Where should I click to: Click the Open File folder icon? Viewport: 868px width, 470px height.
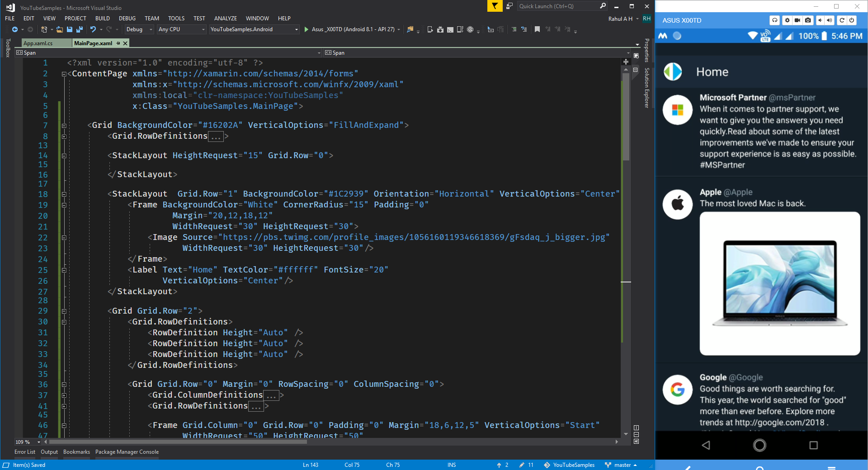click(x=59, y=29)
